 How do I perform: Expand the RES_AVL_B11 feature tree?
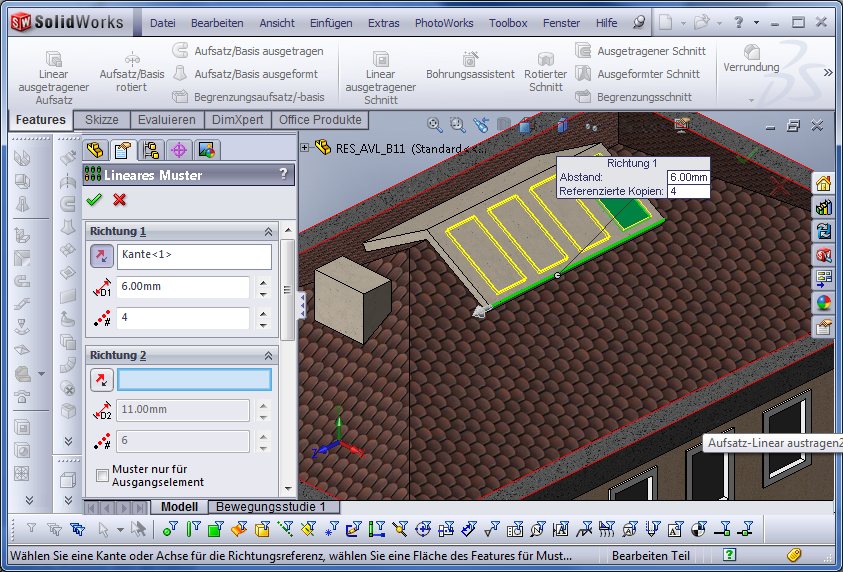(x=305, y=148)
